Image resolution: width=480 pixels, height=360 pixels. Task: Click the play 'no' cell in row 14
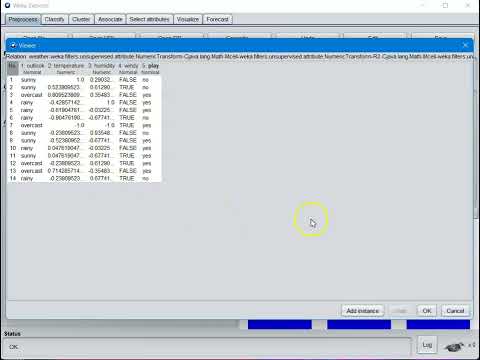pyautogui.click(x=150, y=178)
